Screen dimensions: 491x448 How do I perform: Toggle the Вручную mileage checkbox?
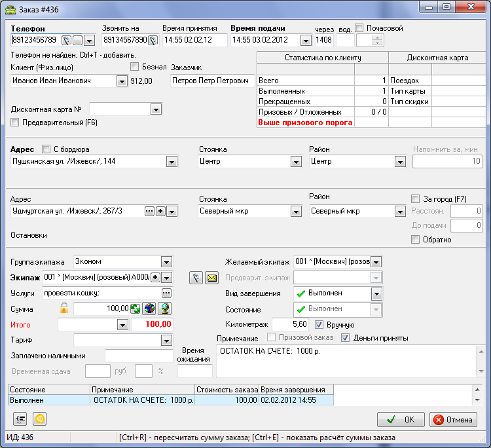point(319,324)
